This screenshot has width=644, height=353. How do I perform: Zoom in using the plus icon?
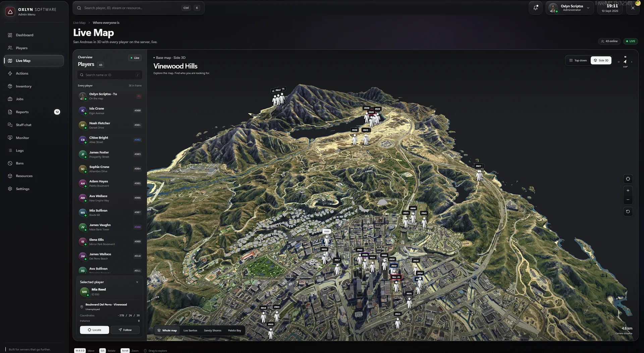[x=628, y=190]
